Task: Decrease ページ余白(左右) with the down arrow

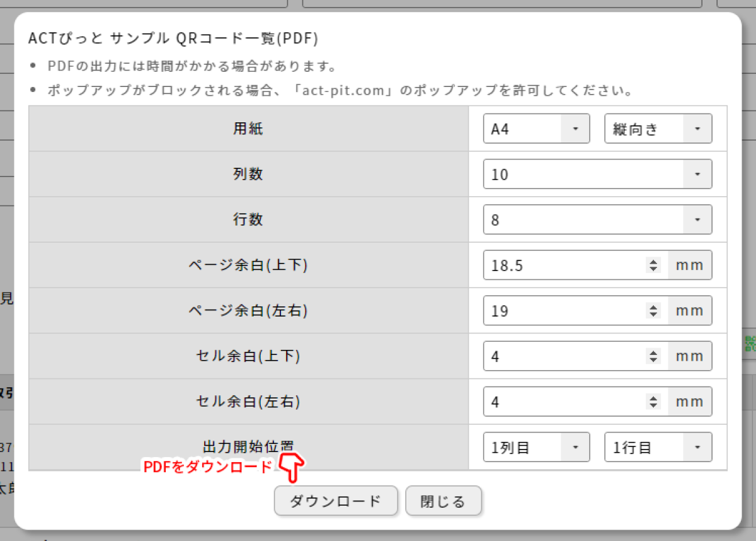Action: [x=653, y=315]
